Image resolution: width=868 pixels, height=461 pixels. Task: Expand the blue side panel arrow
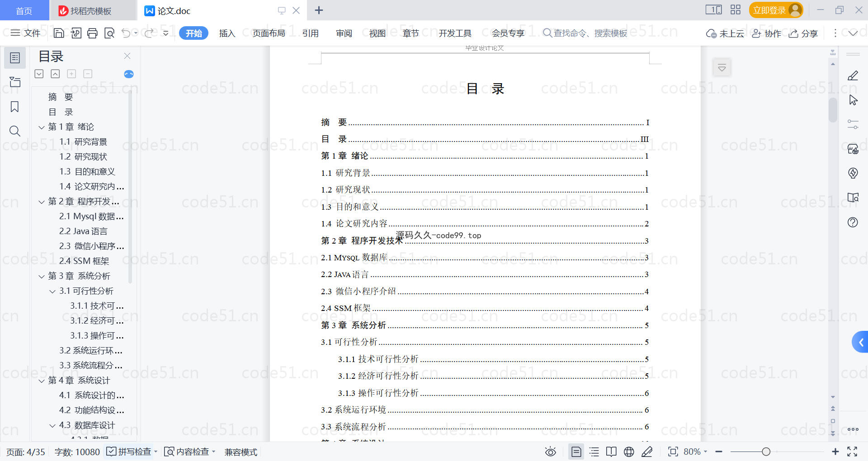[x=860, y=342]
